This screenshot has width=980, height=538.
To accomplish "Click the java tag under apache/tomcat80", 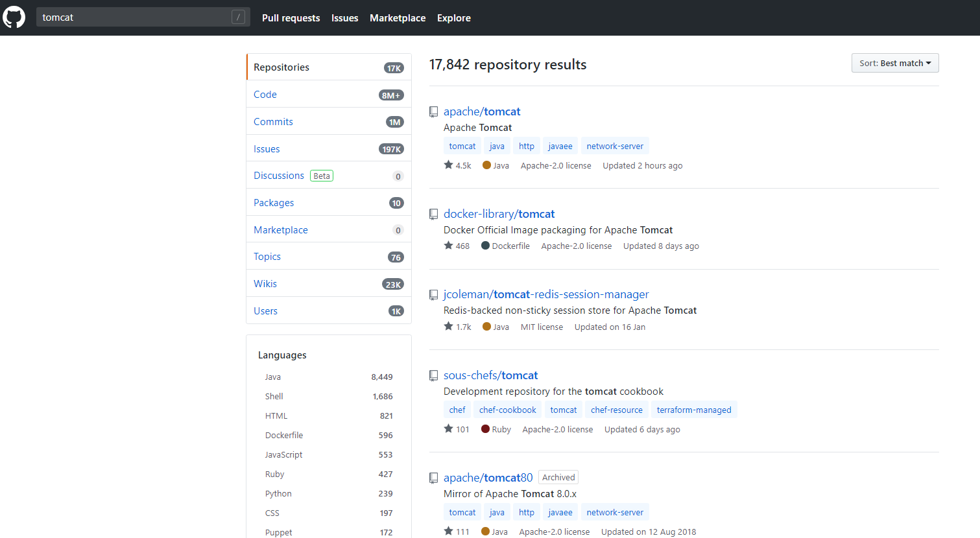I will [x=497, y=513].
